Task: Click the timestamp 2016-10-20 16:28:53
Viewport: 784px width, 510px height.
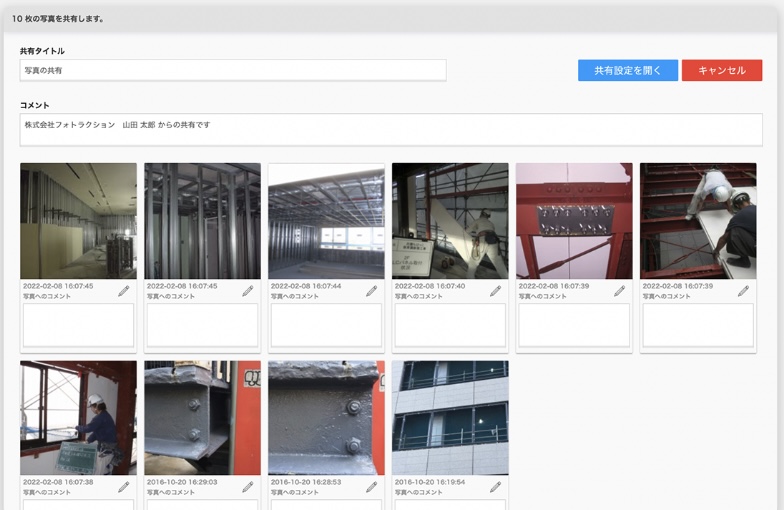Action: pos(306,482)
